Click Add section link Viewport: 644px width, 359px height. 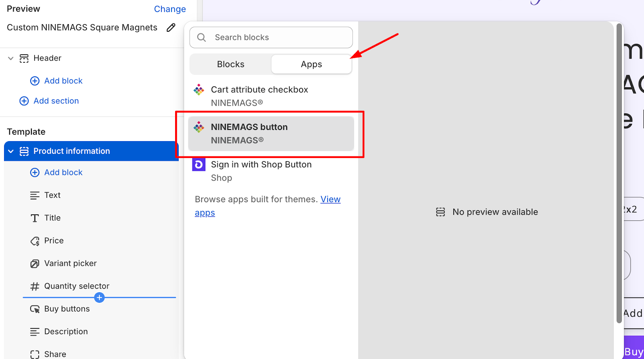pyautogui.click(x=56, y=101)
